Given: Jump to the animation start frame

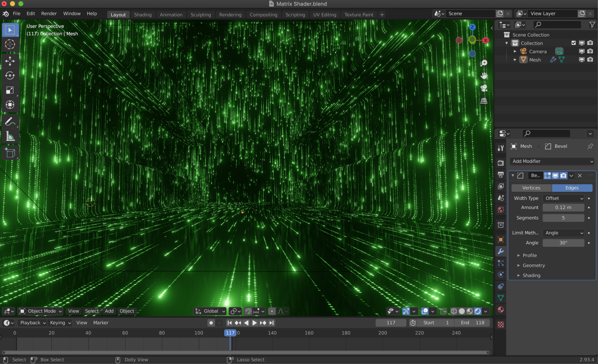Looking at the screenshot, I should [230, 323].
